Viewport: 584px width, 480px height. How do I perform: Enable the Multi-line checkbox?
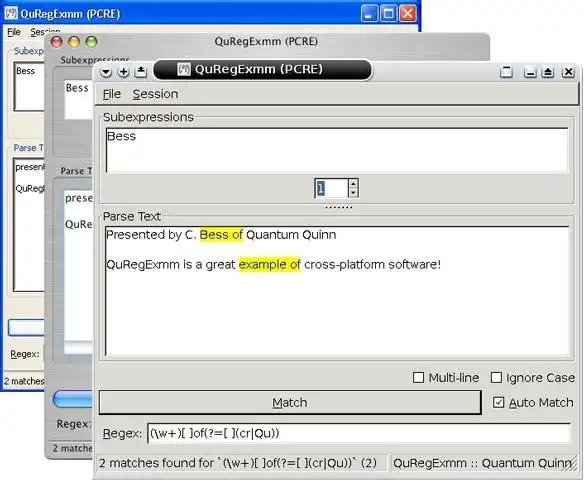coord(419,378)
